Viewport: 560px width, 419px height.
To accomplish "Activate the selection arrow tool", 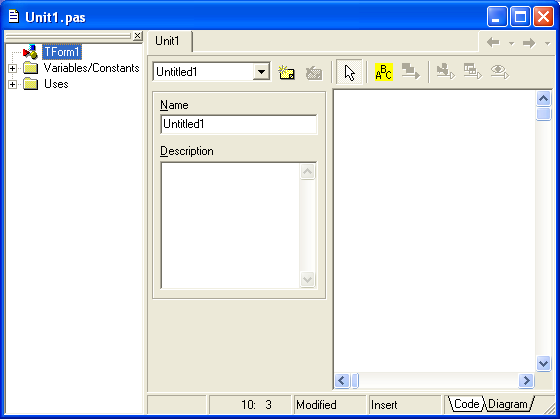I will click(349, 72).
